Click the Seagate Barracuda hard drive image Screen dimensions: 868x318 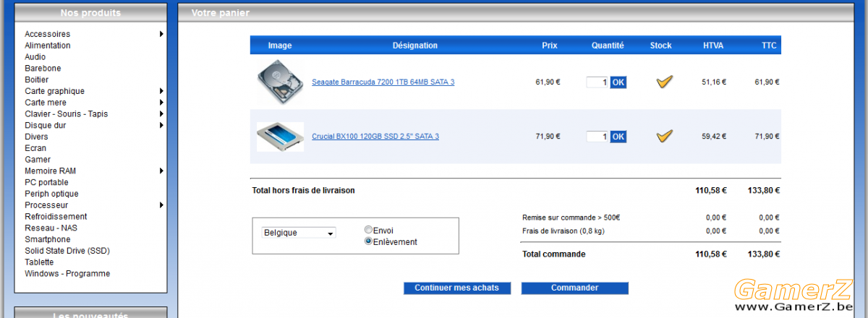click(279, 82)
